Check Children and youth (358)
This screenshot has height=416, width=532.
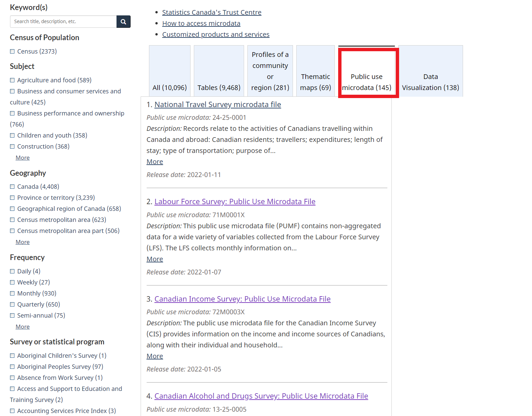(12, 136)
